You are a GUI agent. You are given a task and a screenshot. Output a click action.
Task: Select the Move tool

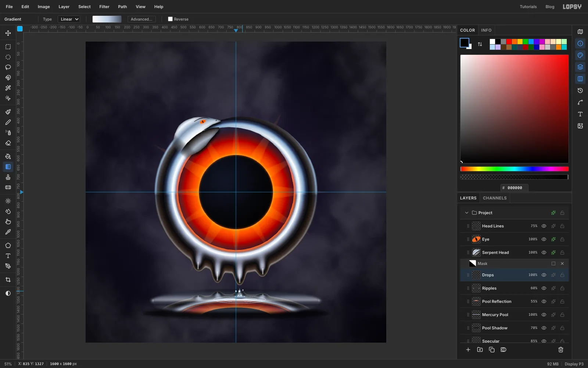tap(8, 33)
